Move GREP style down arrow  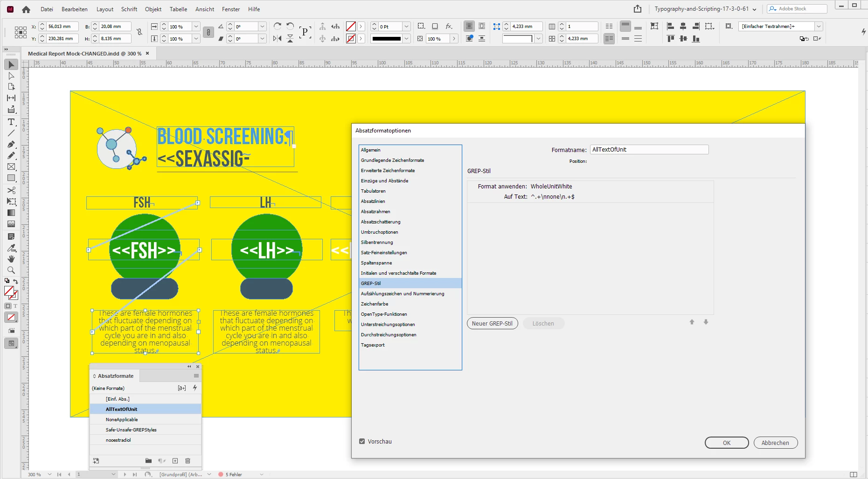tap(706, 322)
